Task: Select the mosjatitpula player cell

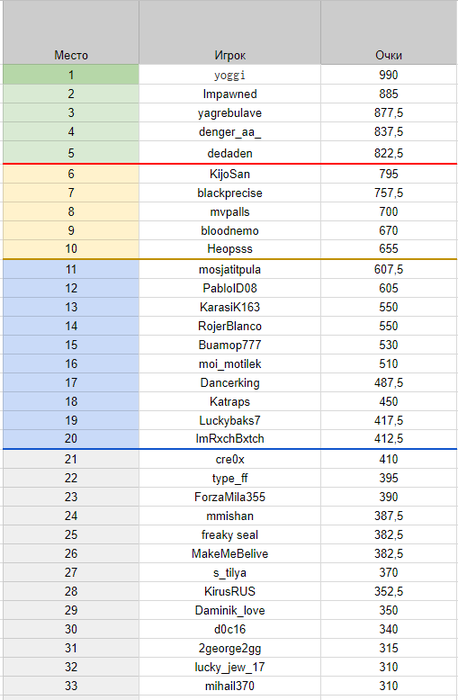Action: click(229, 269)
